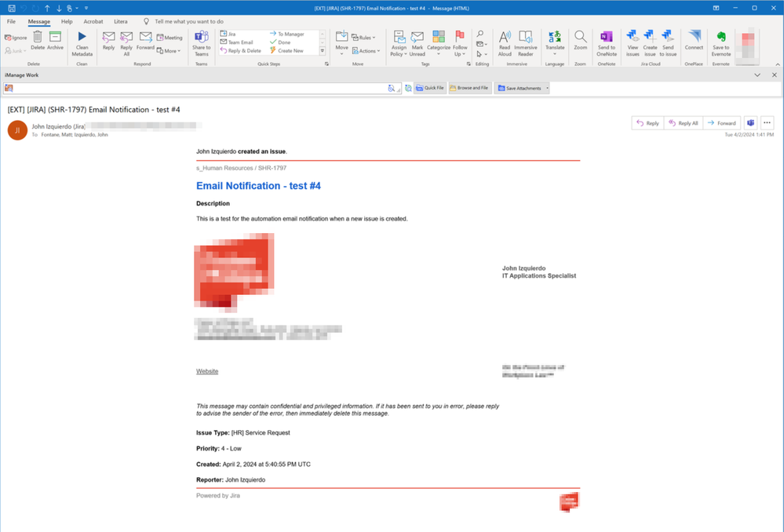
Task: Run the Reply & Delete quick step
Action: tap(240, 50)
